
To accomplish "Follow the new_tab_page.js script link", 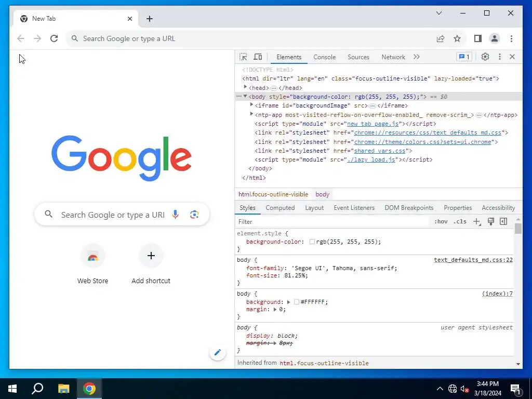I will tap(373, 124).
